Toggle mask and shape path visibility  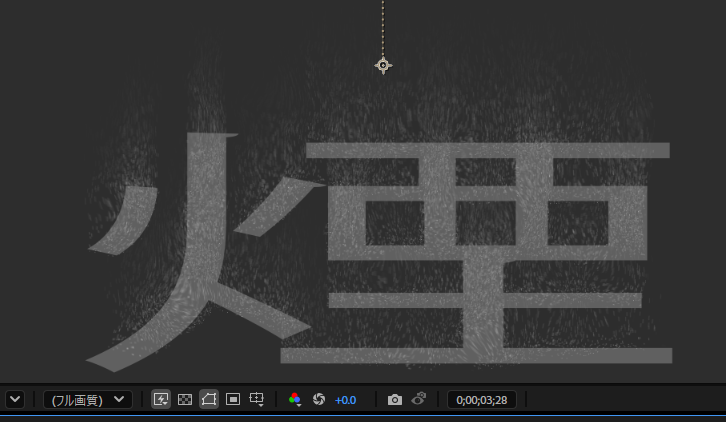pos(209,399)
